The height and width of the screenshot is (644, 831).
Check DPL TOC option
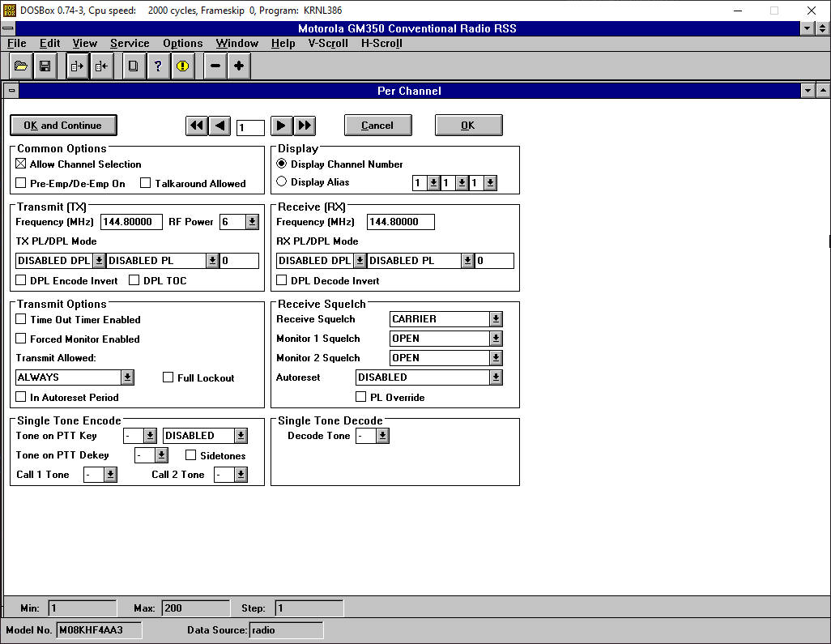pyautogui.click(x=134, y=279)
